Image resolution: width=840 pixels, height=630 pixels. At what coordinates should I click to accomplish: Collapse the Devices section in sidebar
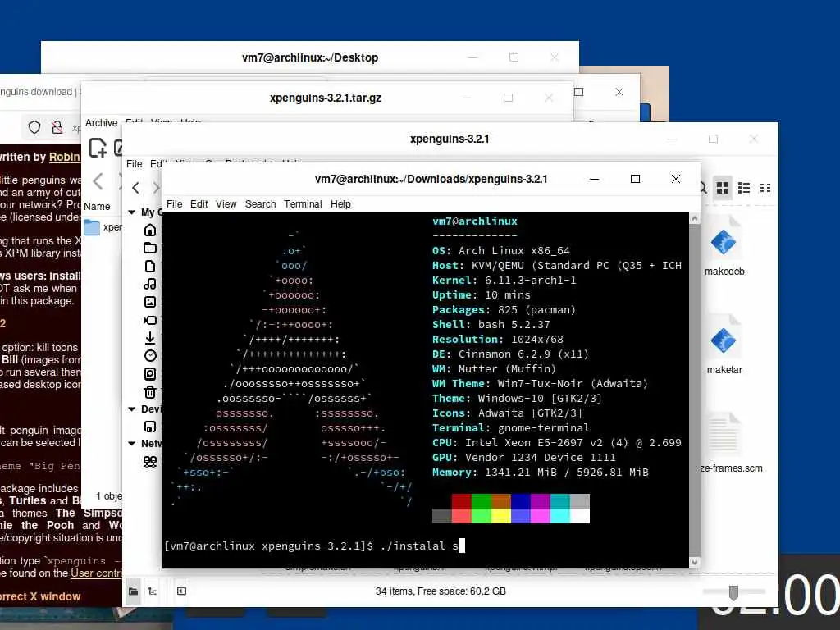[132, 409]
